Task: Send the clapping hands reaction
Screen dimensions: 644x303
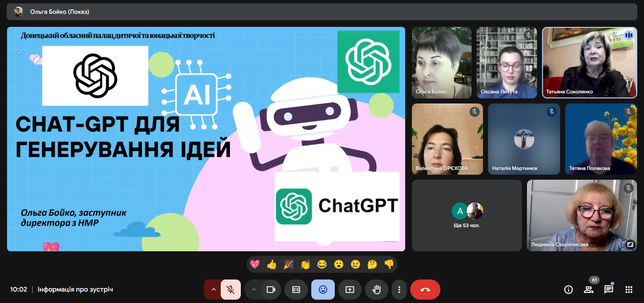Action: pos(305,264)
